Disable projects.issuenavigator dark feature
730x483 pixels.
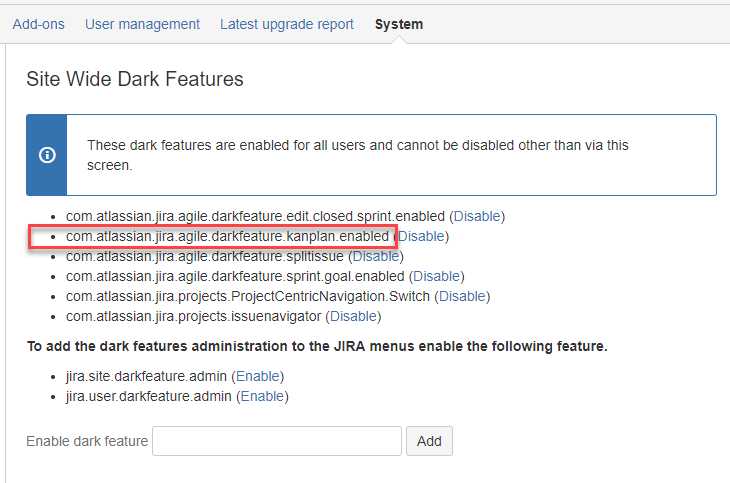tap(353, 316)
